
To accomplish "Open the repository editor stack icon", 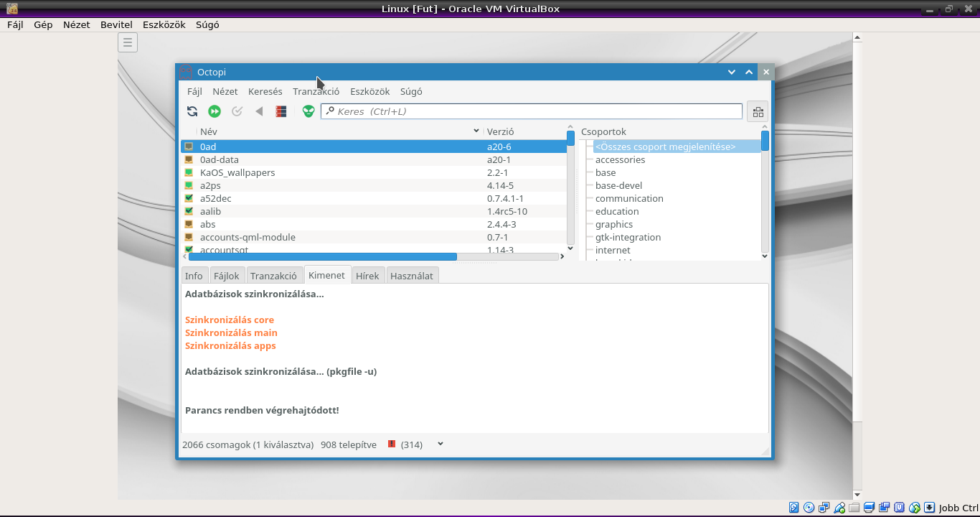I will pos(281,111).
